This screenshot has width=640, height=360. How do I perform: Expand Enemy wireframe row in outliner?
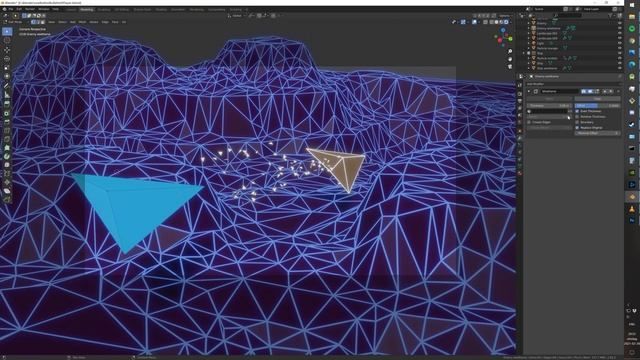(529, 28)
